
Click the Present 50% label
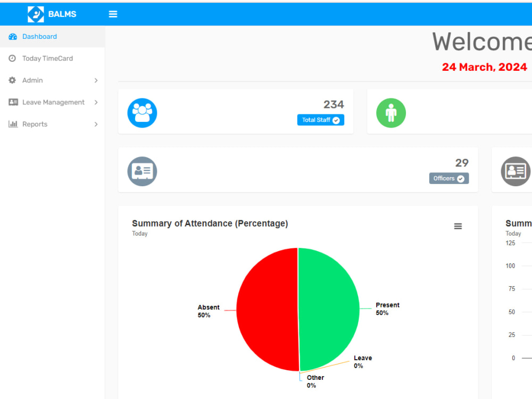[x=387, y=309]
